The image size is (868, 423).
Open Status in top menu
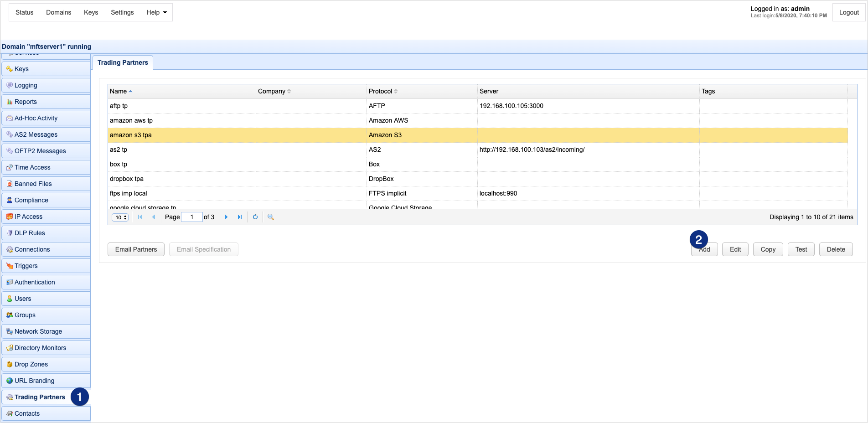(25, 12)
